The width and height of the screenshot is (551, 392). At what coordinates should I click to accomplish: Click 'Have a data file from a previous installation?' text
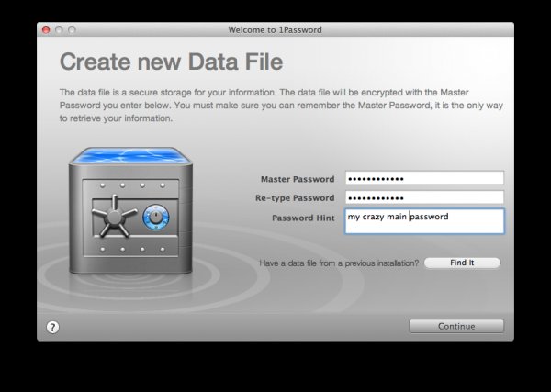(339, 263)
